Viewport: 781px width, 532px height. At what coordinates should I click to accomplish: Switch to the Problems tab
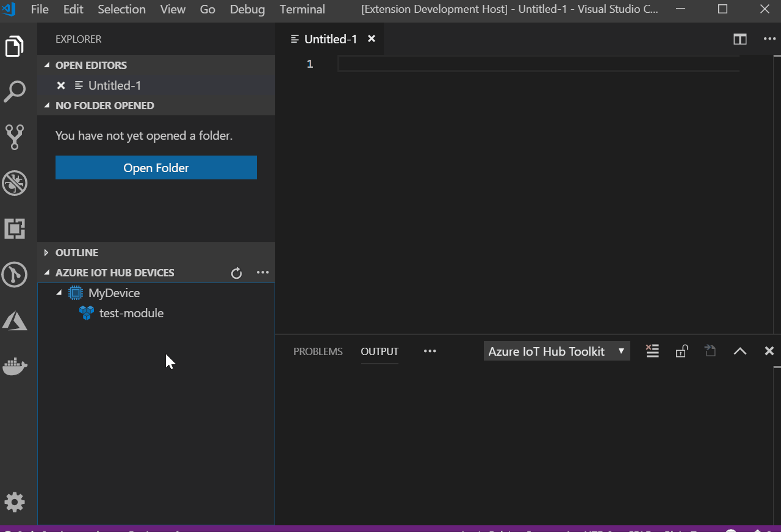click(x=318, y=351)
